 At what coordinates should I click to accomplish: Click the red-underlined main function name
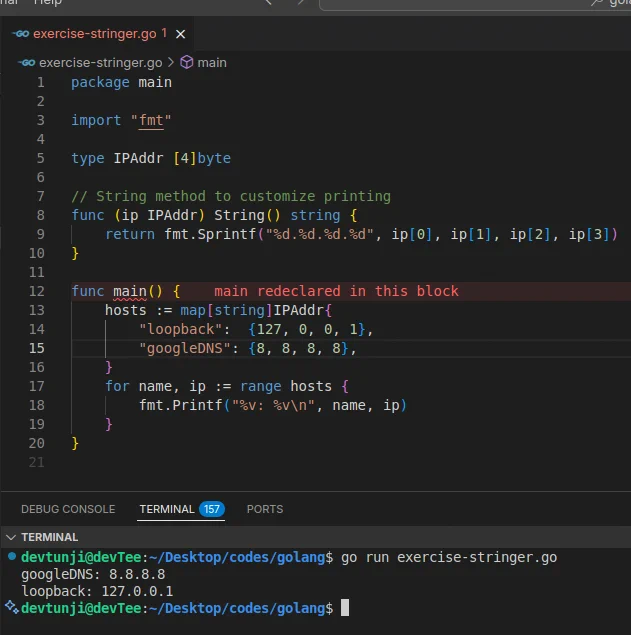[x=130, y=291]
